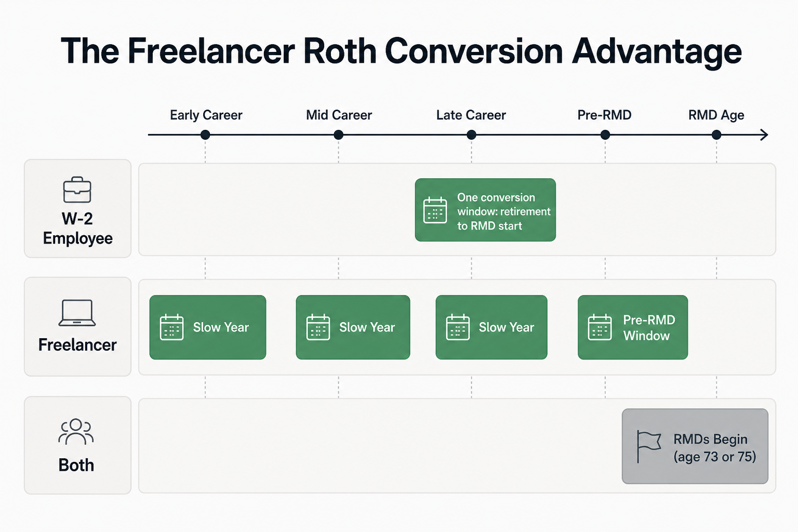
Task: Click the "Both" row label text
Action: [x=76, y=465]
